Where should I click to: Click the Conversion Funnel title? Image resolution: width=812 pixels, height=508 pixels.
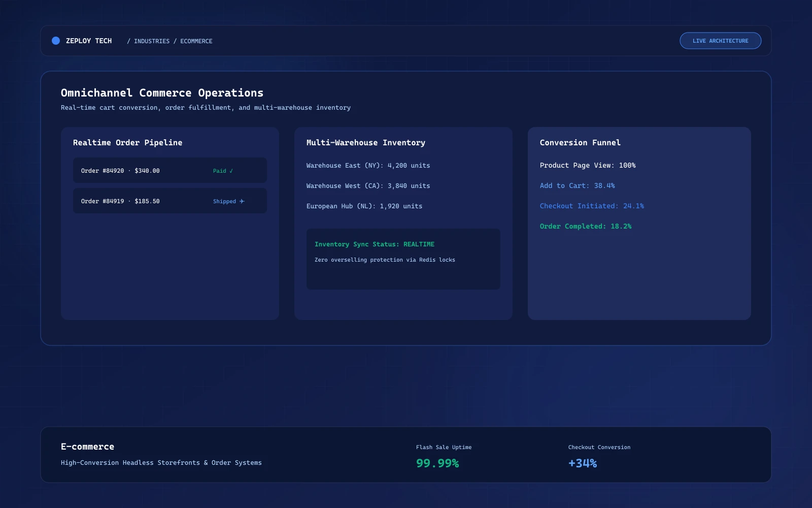point(580,143)
